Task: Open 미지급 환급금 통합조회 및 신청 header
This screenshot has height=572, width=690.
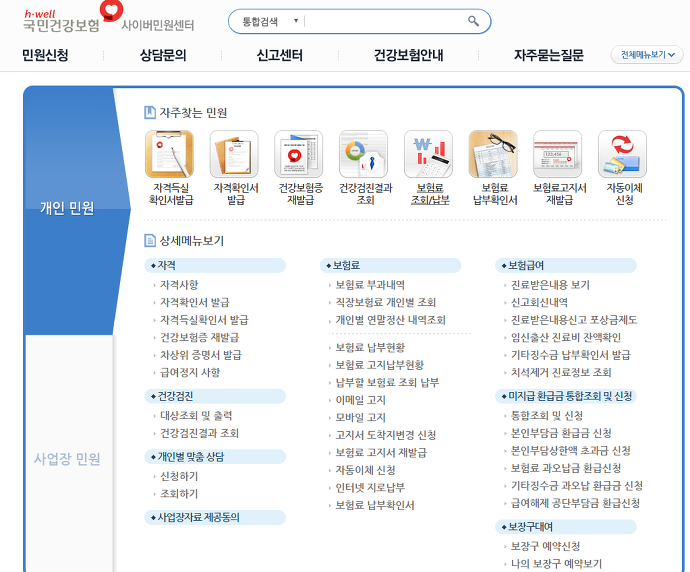Action: point(566,396)
